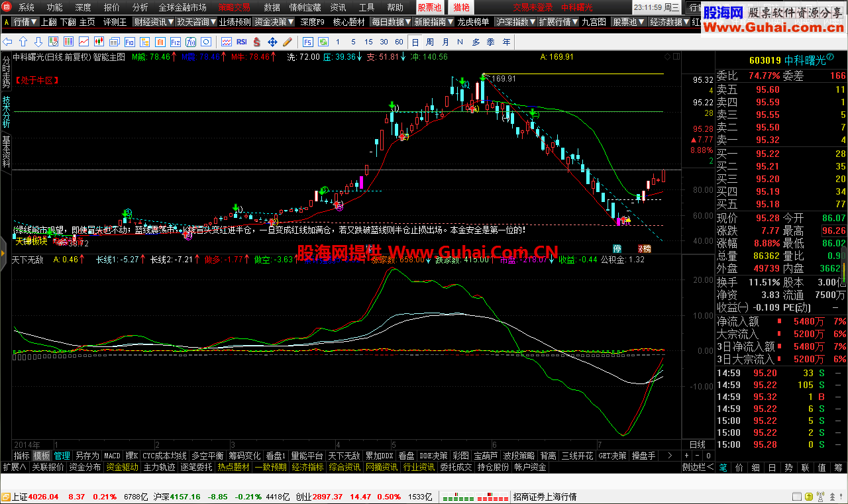The image size is (848, 504).
Task: Click the F12 toolbar icon
Action: (x=175, y=42)
